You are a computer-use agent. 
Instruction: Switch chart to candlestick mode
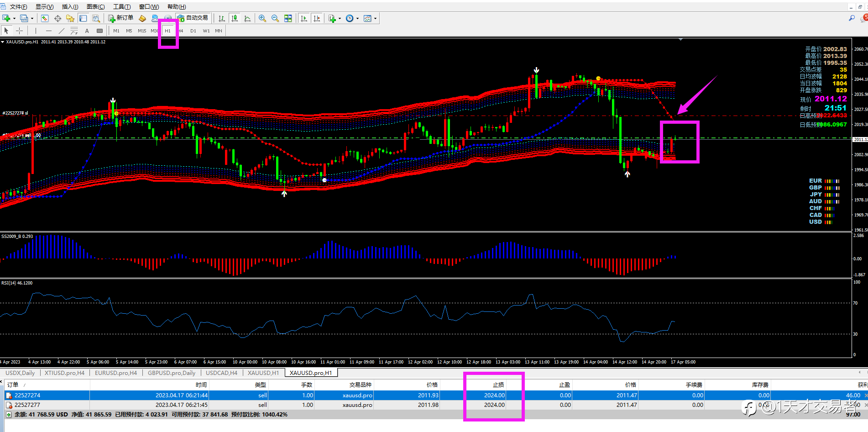pos(235,18)
